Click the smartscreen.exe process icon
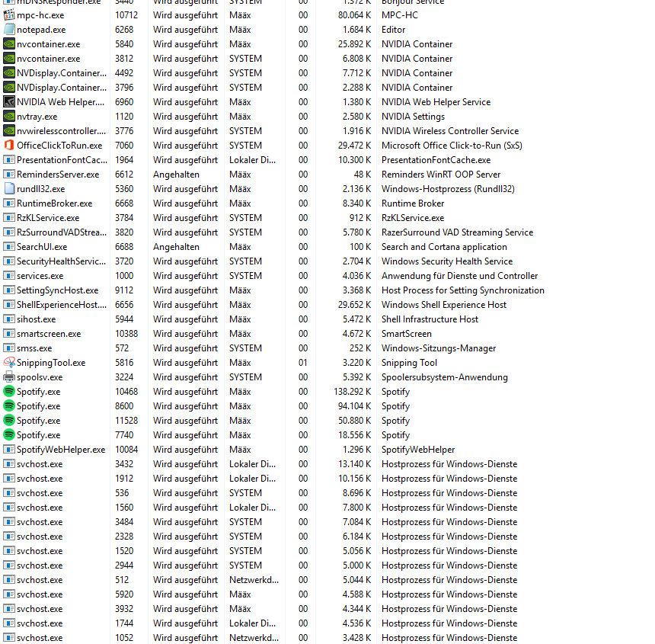 click(9, 334)
